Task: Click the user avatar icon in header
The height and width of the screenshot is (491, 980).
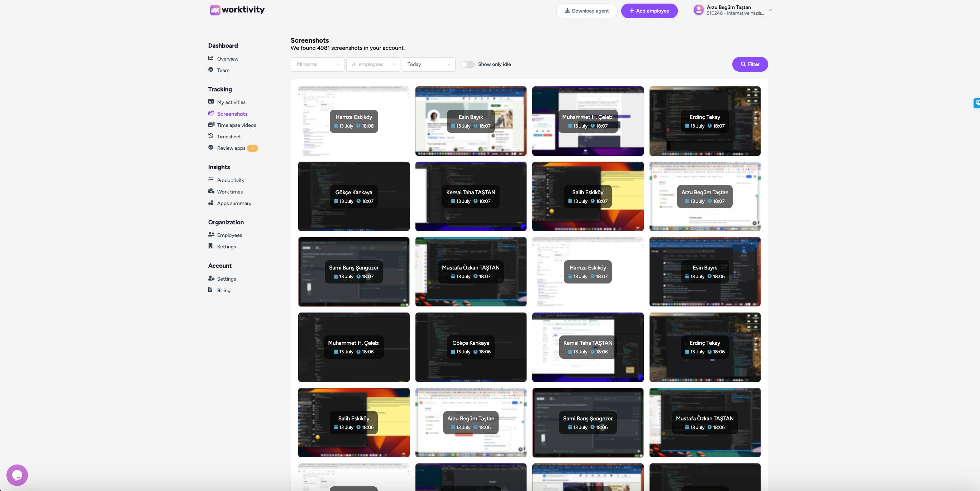Action: pyautogui.click(x=699, y=10)
